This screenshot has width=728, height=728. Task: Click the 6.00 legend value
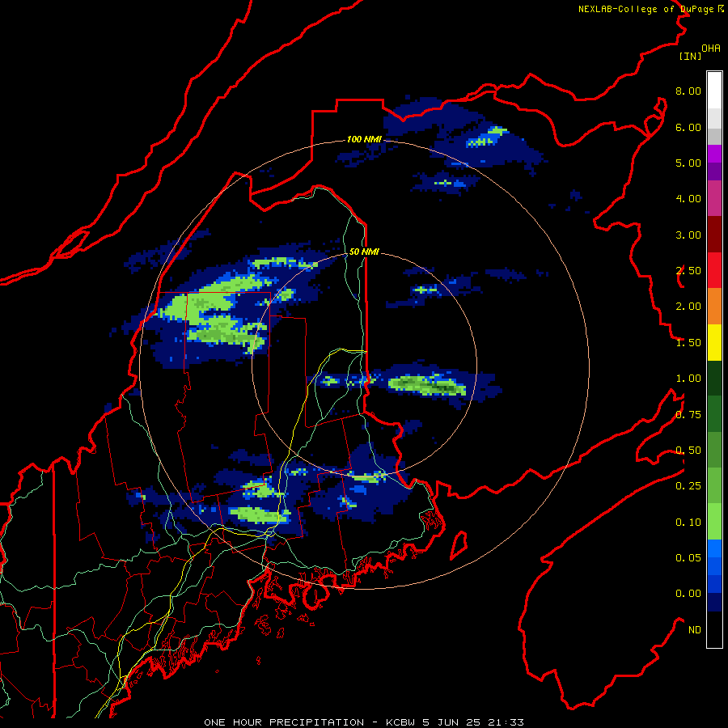click(688, 127)
